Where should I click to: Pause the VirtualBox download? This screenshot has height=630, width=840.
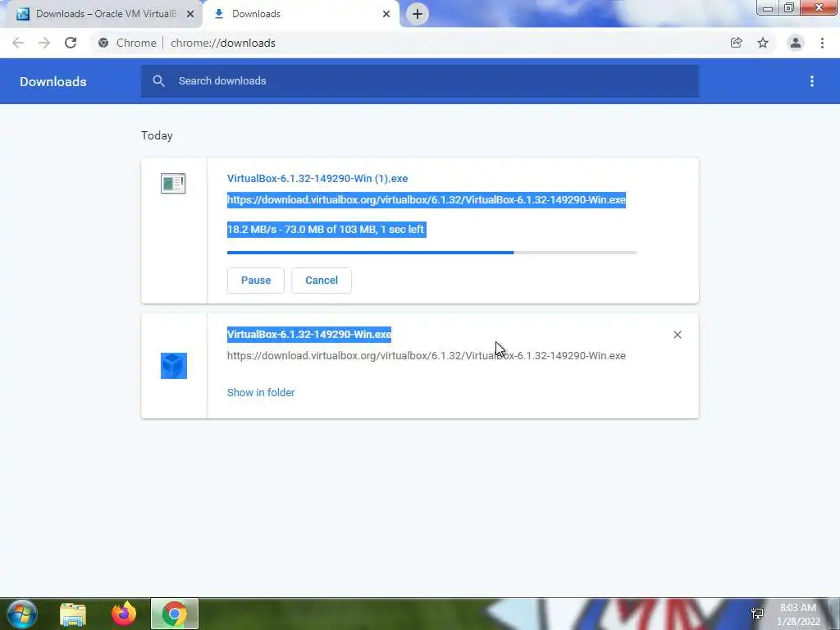[x=256, y=281]
